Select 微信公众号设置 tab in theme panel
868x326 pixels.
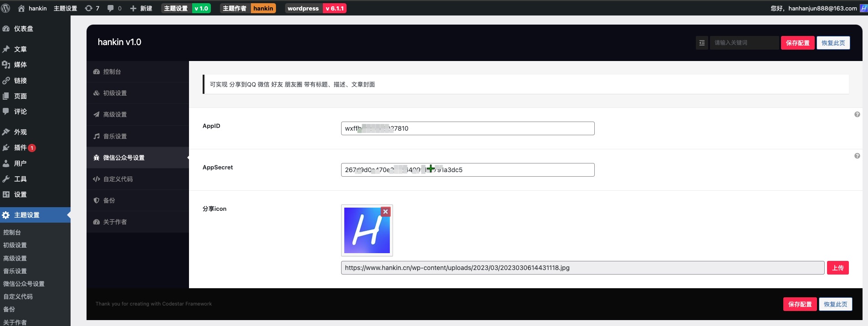pyautogui.click(x=138, y=158)
